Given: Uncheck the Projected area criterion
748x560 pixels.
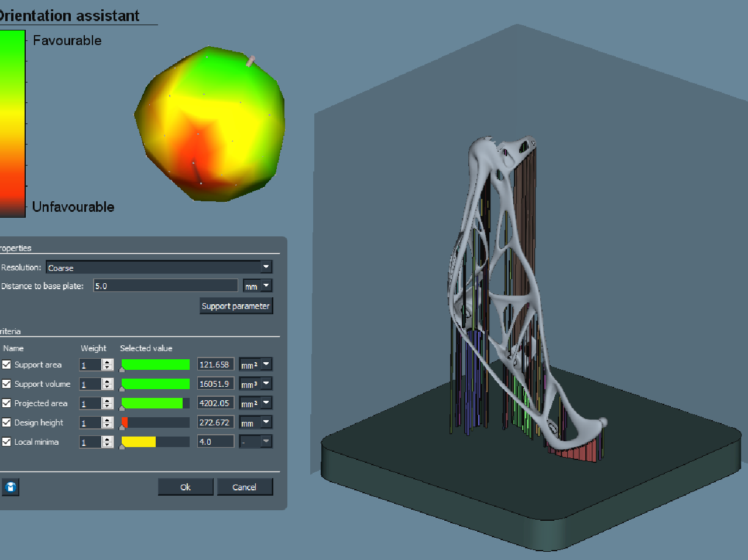Looking at the screenshot, I should tap(6, 403).
